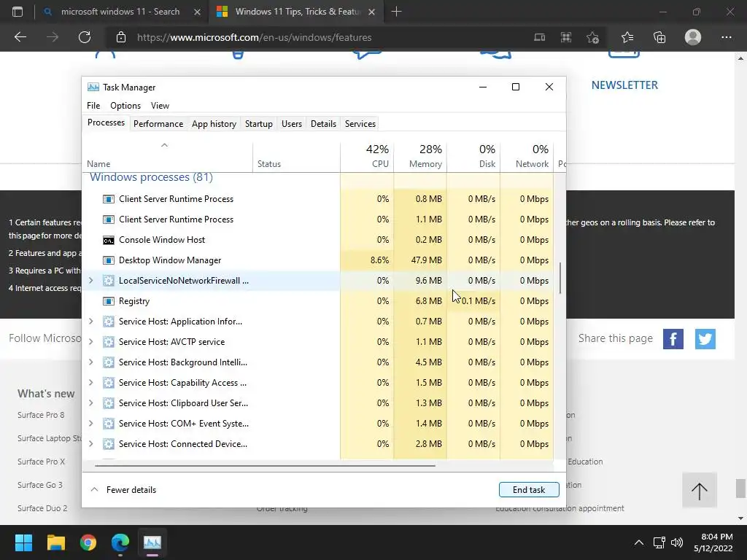
Task: Click the Windows Start button on taskbar
Action: [23, 542]
